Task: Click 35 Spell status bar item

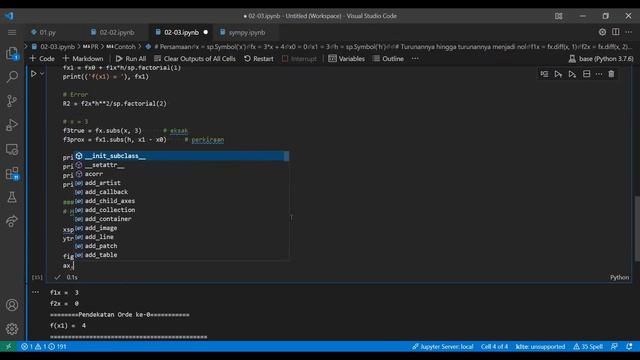Action: (x=588, y=347)
